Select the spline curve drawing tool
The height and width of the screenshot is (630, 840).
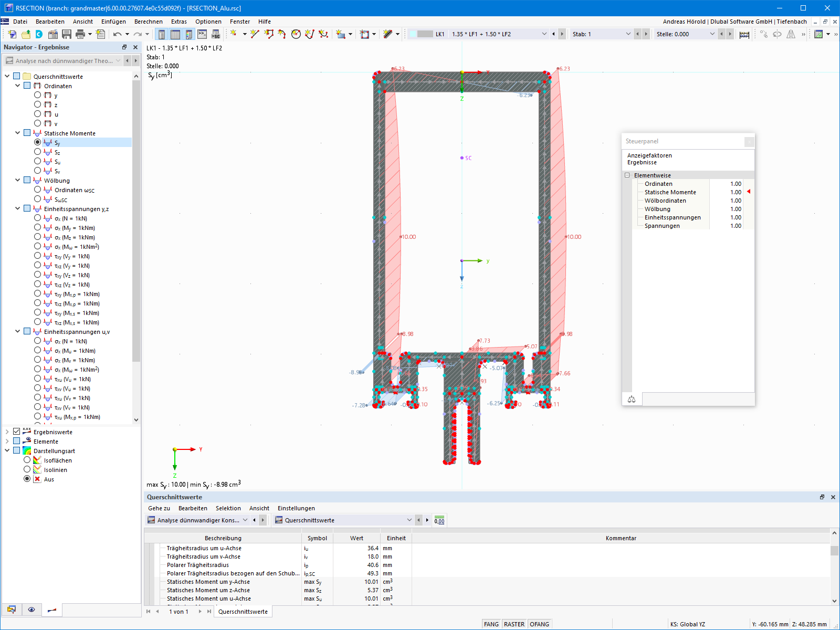(323, 34)
